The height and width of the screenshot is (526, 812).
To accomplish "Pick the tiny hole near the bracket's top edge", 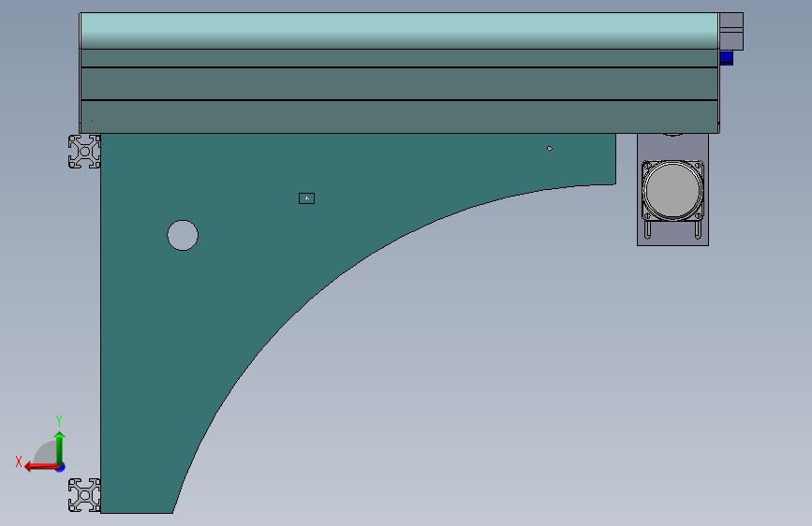I will 550,149.
